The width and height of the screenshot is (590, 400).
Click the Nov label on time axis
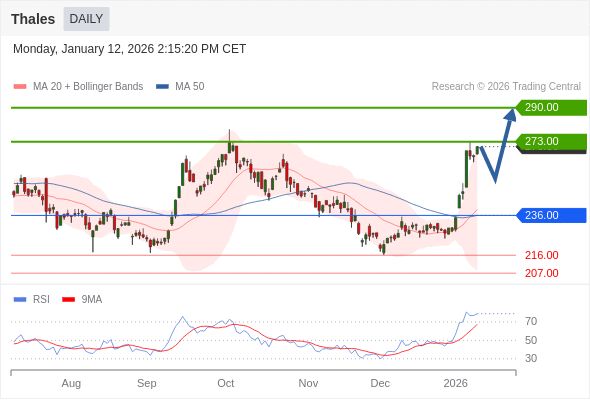pyautogui.click(x=308, y=383)
